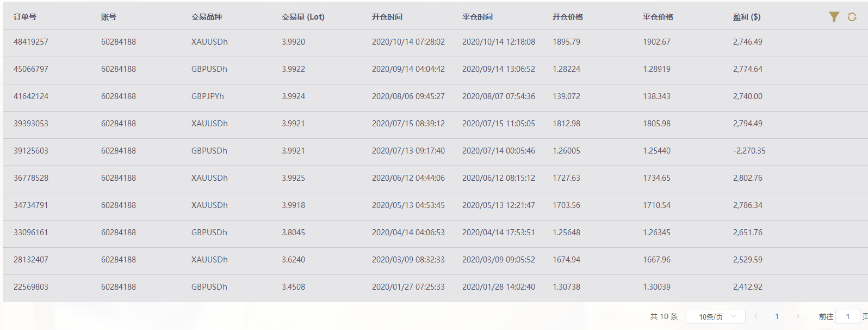The image size is (868, 330).
Task: Click the -2,270.35 loss value
Action: [749, 151]
